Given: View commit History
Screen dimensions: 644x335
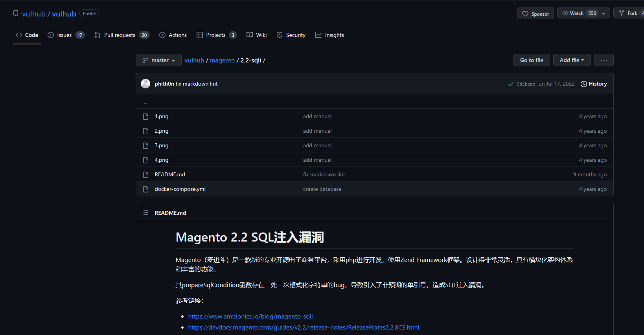Looking at the screenshot, I should pos(594,84).
